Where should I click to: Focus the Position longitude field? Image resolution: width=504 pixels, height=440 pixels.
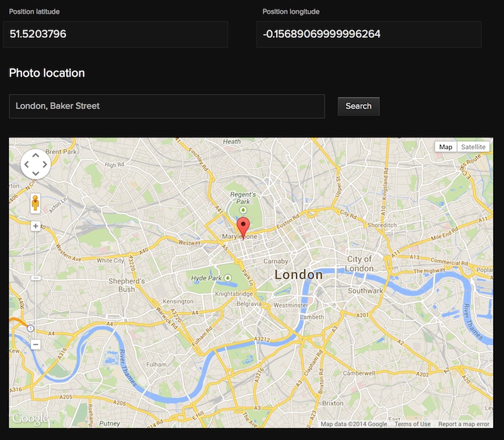pyautogui.click(x=369, y=34)
